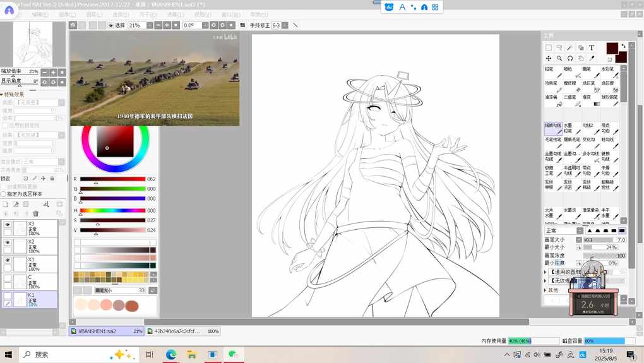Zoom in with the toolbar plus button
Image resolution: width=644 pixels, height=363 pixels.
(x=167, y=25)
